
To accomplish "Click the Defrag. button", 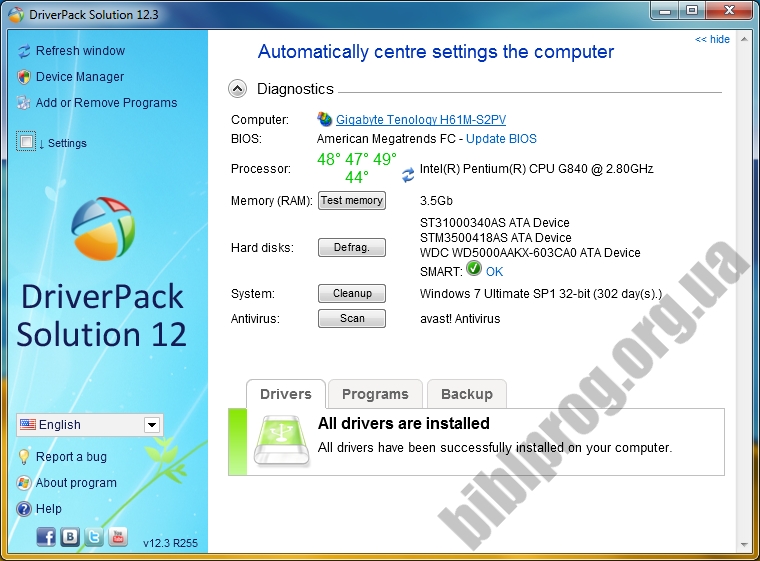I will click(352, 247).
